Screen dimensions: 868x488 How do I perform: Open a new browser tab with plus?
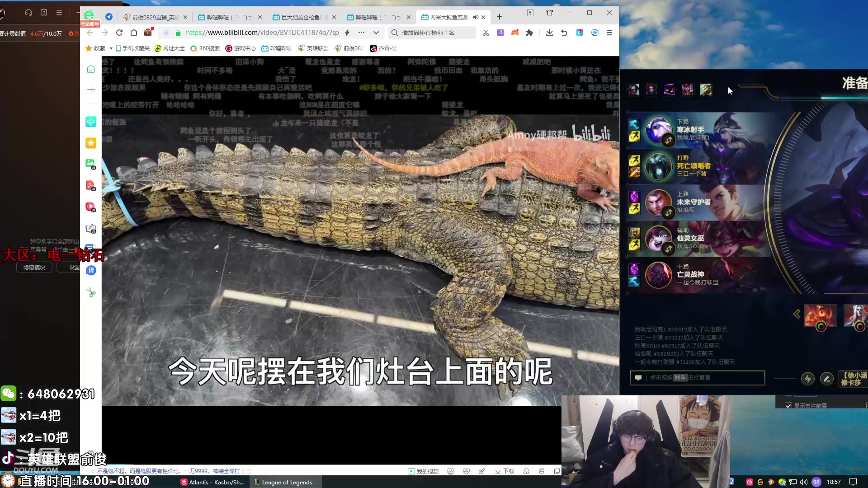[x=500, y=17]
